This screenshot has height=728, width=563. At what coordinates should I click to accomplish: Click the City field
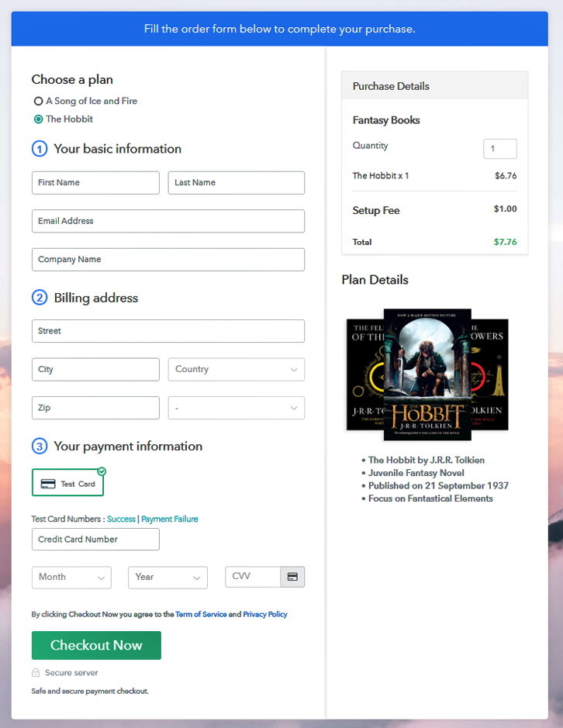[95, 370]
